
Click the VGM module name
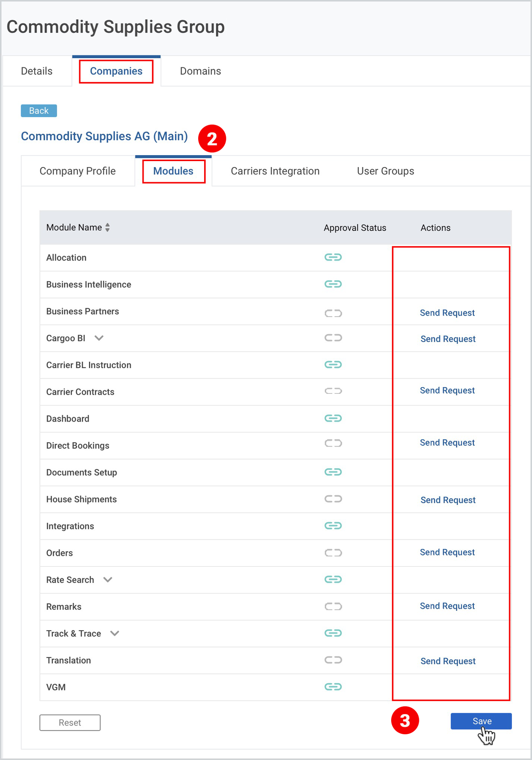[56, 688]
